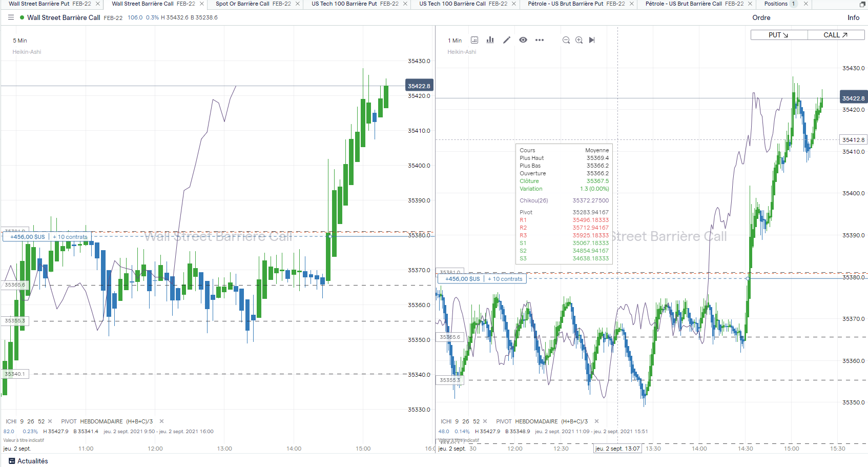Open PIVOT HEBDOMADAIRE settings on right chart
The width and height of the screenshot is (868, 467).
542,421
